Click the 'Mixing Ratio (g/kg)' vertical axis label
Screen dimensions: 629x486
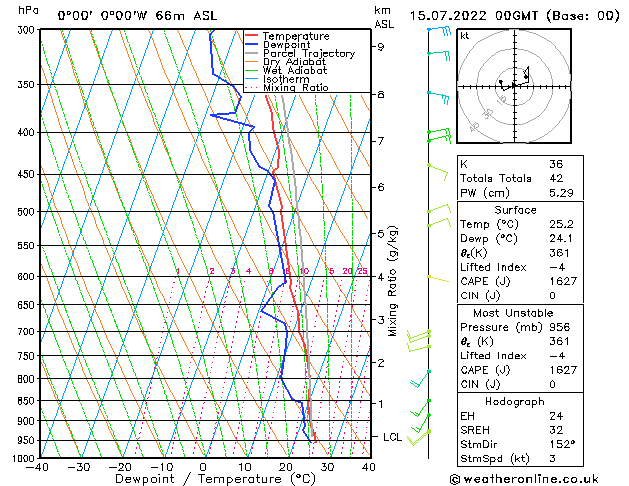coord(392,281)
